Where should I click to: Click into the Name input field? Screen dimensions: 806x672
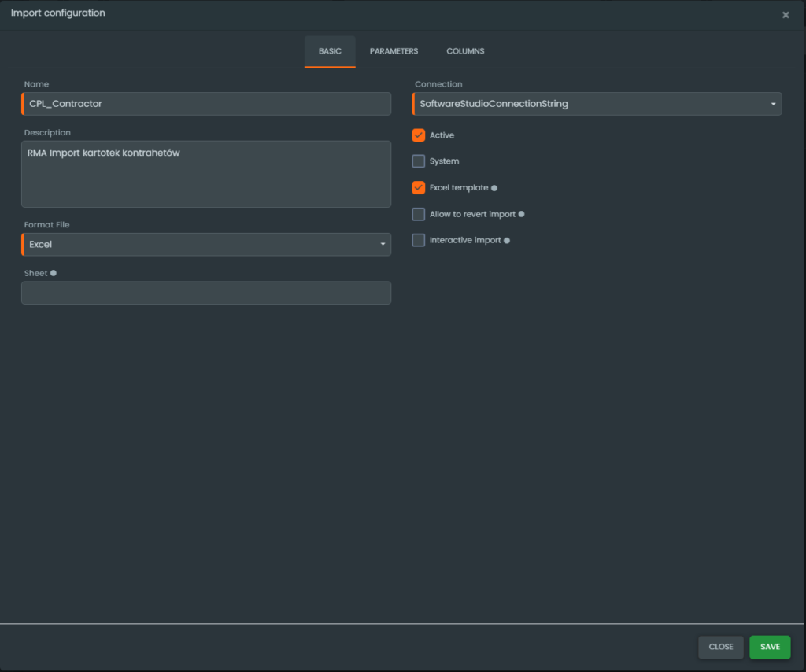(x=206, y=104)
